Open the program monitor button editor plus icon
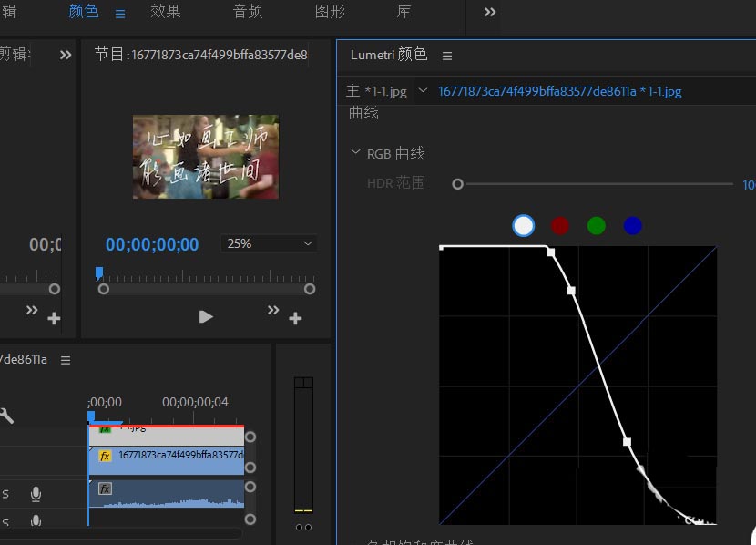Image resolution: width=756 pixels, height=545 pixels. tap(295, 318)
